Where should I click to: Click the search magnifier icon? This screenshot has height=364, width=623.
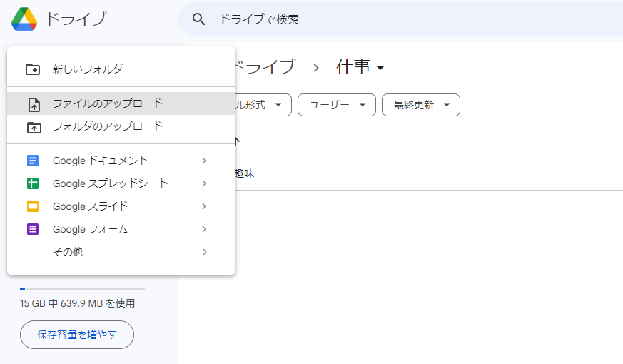tap(198, 19)
